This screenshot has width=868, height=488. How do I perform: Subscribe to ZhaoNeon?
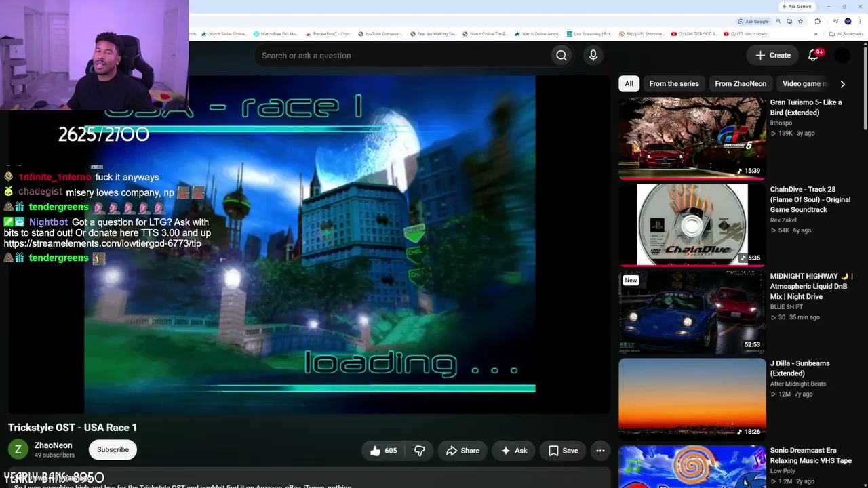click(113, 449)
